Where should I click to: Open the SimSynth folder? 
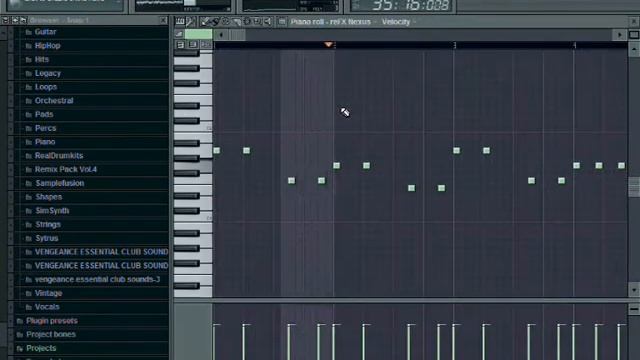[x=52, y=211]
